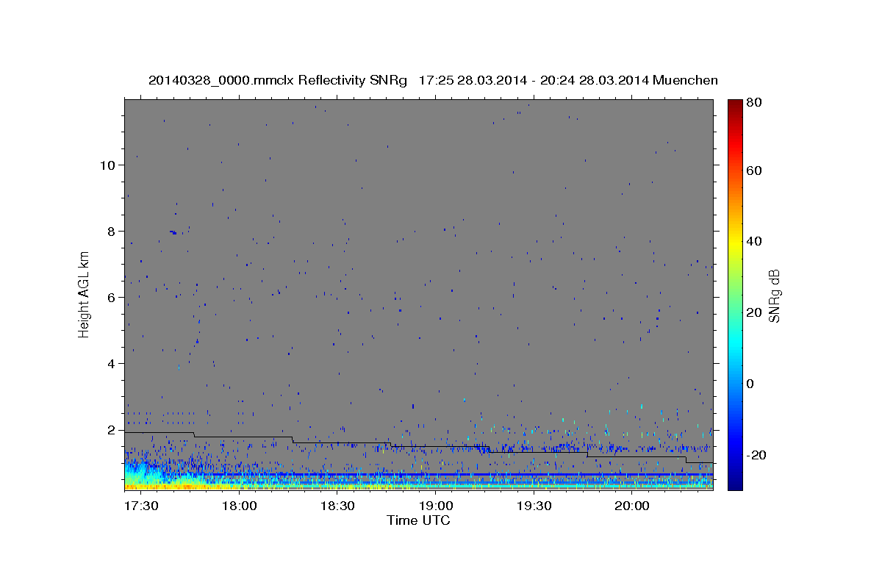
Task: Click the dark blue bottom of the colorbar
Action: 735,481
